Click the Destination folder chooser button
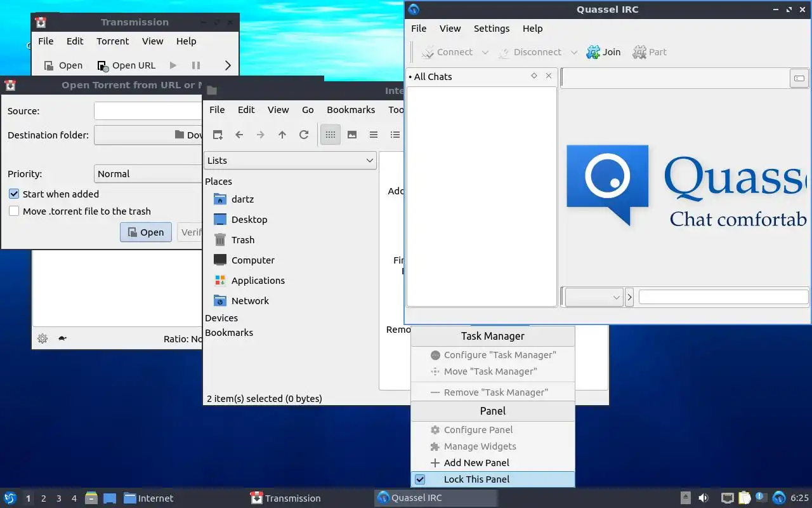Viewport: 812px width, 508px height. coord(148,135)
